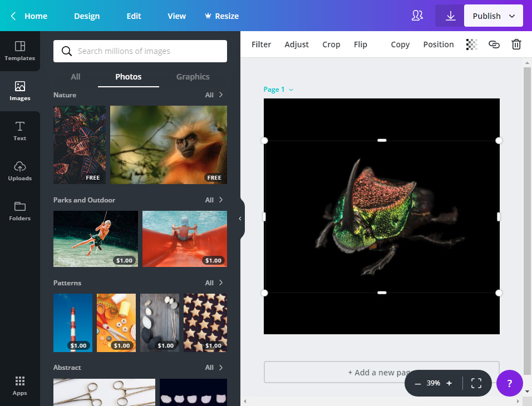This screenshot has height=406, width=532.
Task: Open the Apps panel
Action: click(x=19, y=385)
